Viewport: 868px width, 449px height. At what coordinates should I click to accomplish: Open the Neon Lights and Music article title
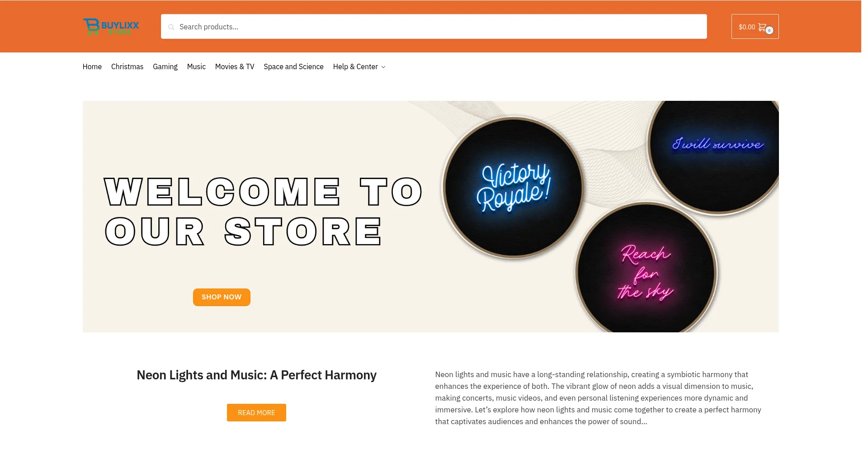click(x=256, y=375)
